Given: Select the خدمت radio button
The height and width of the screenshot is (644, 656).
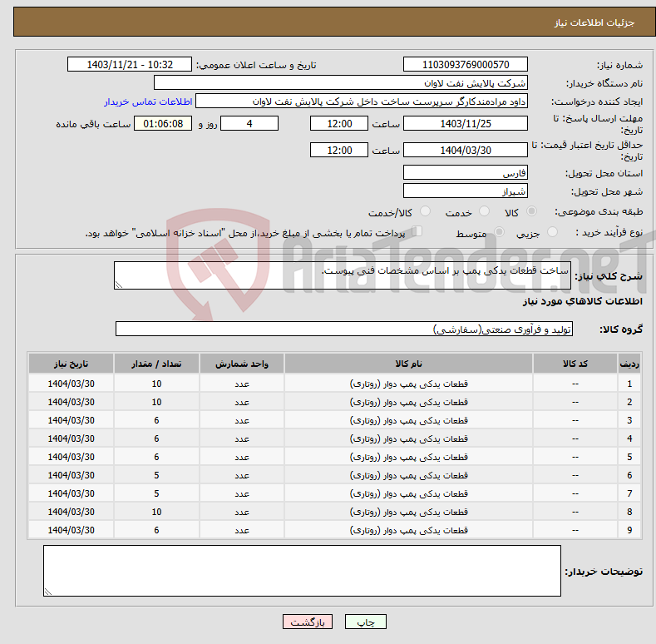Looking at the screenshot, I should (484, 211).
